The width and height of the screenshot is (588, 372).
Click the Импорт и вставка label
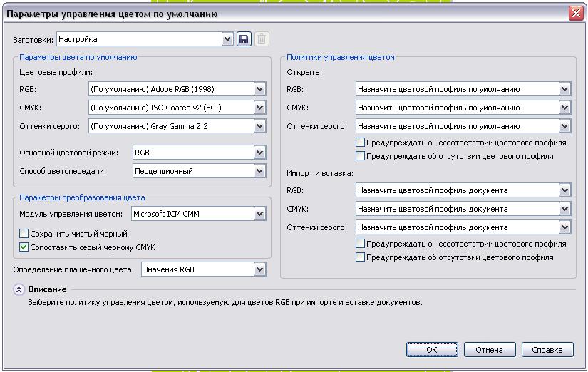coord(320,173)
